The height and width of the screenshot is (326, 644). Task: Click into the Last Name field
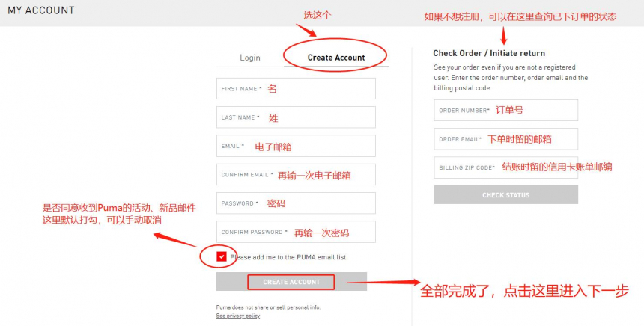coord(296,117)
